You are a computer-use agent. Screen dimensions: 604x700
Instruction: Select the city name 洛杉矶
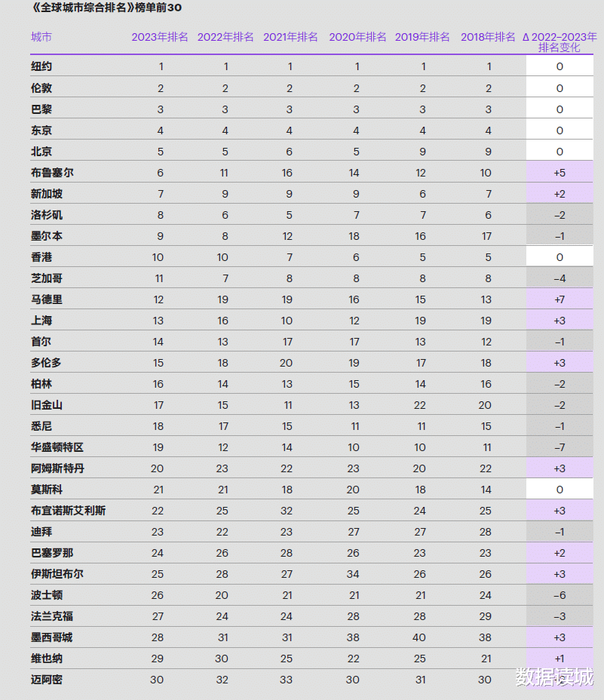(47, 215)
